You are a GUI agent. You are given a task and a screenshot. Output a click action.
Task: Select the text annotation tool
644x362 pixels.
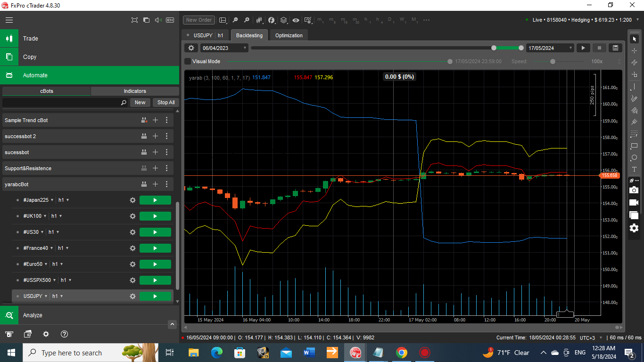coord(634,169)
